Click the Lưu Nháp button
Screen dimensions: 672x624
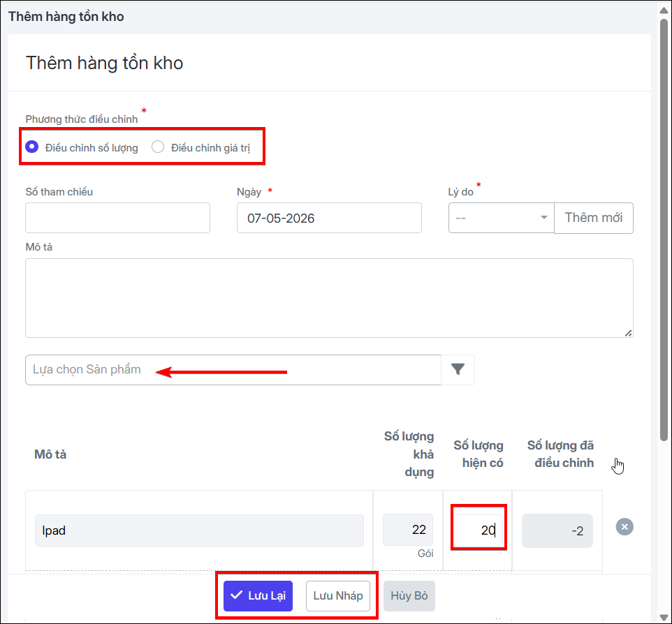338,596
